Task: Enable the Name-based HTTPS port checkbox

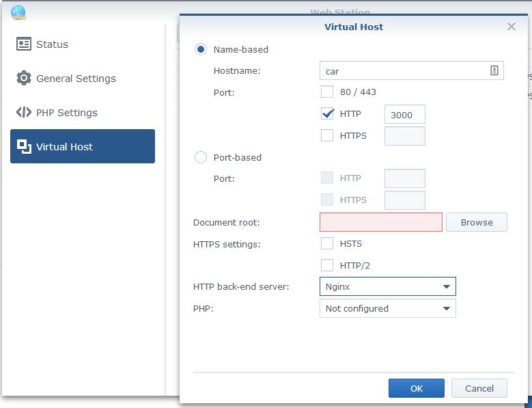Action: [327, 135]
